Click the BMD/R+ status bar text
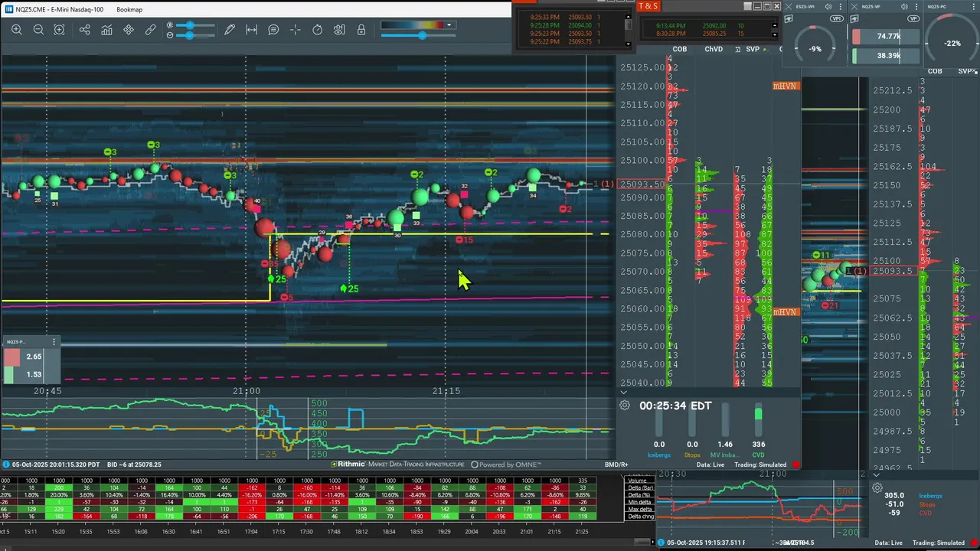 tap(616, 465)
